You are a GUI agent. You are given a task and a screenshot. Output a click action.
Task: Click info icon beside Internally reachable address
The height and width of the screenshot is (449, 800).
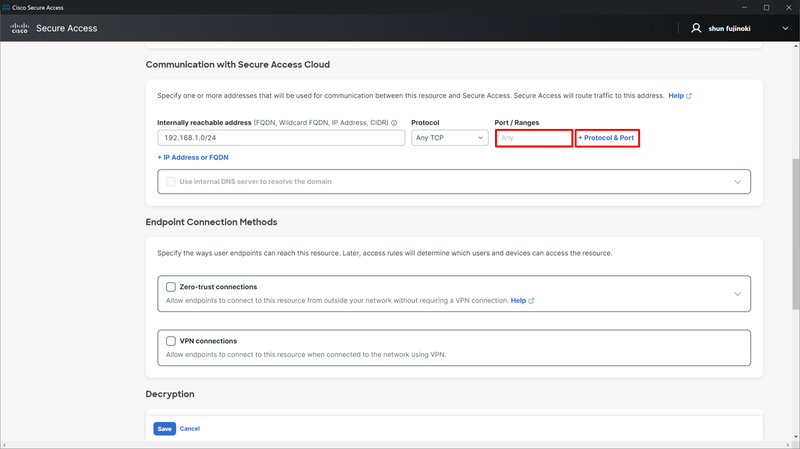tap(394, 123)
